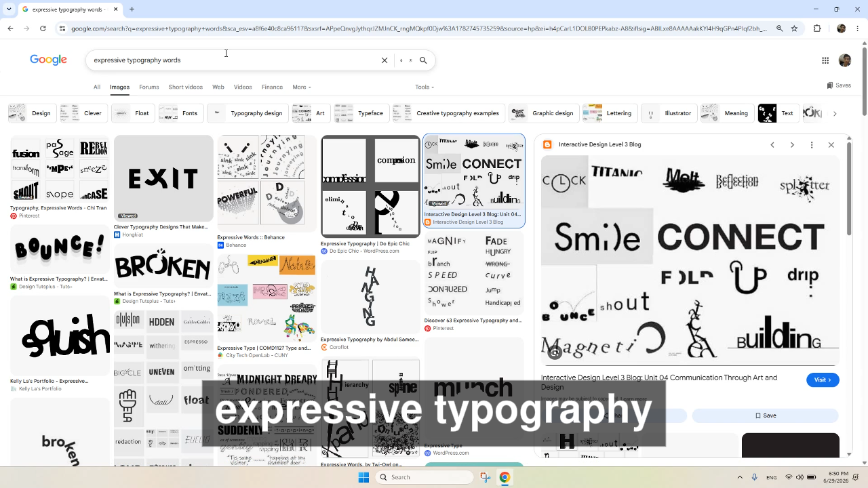868x488 pixels.
Task: Show more filter chips with right arrow
Action: (x=835, y=113)
